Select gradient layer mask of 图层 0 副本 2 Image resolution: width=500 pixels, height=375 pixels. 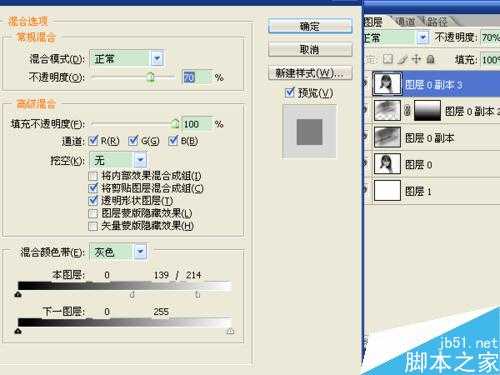(x=427, y=111)
